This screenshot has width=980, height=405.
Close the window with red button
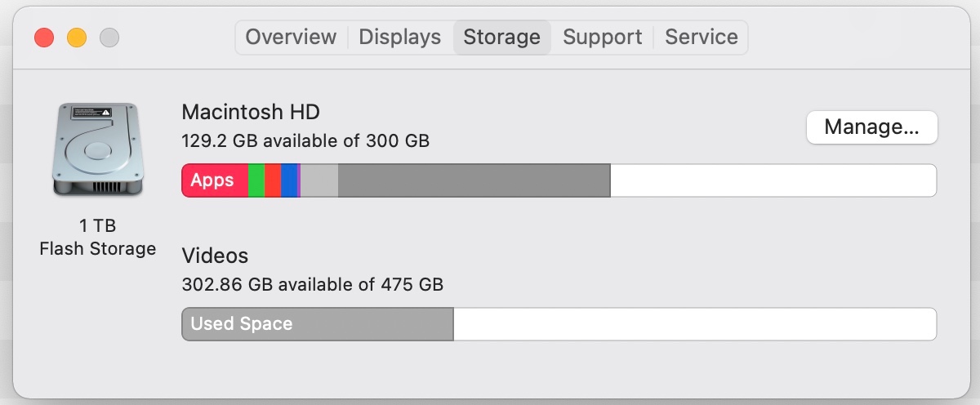(x=43, y=38)
